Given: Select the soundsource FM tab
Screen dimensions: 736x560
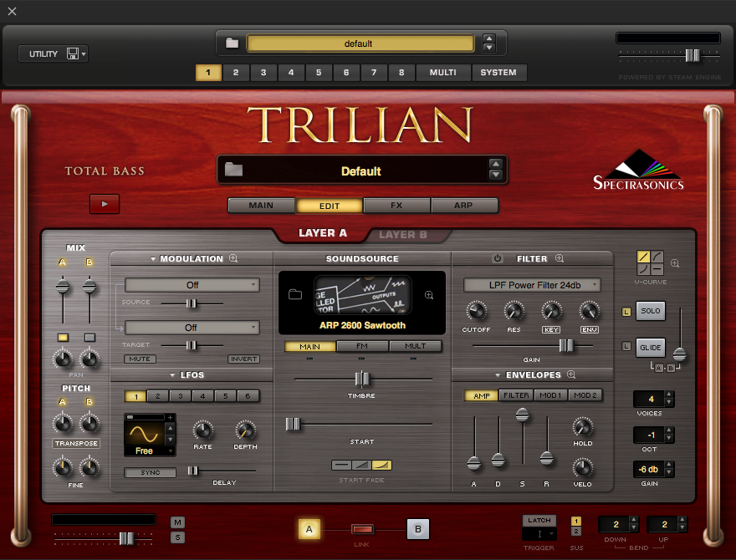Looking at the screenshot, I should tap(362, 346).
